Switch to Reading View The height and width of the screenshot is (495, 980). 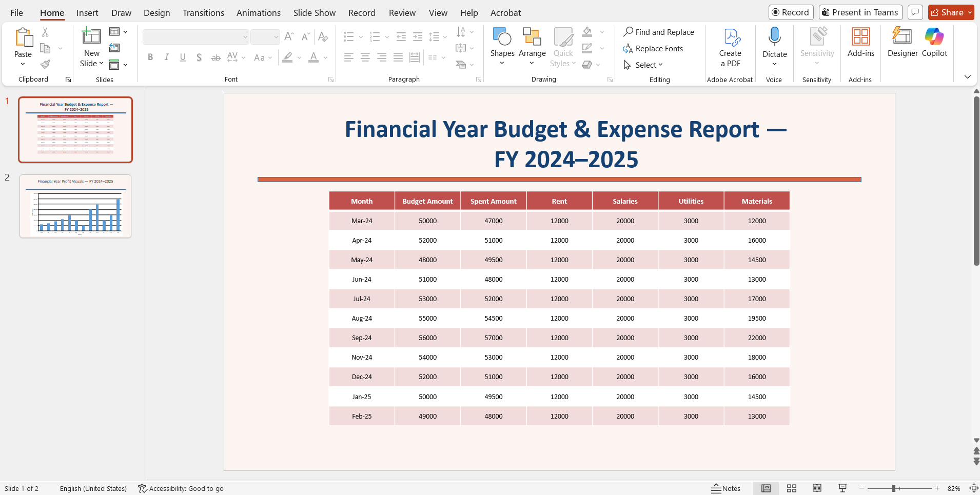tap(817, 488)
